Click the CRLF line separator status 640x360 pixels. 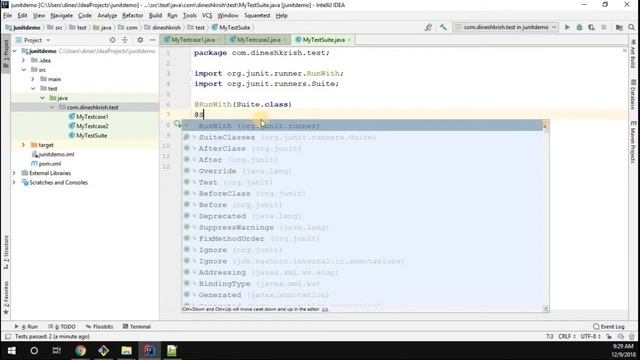(567, 337)
